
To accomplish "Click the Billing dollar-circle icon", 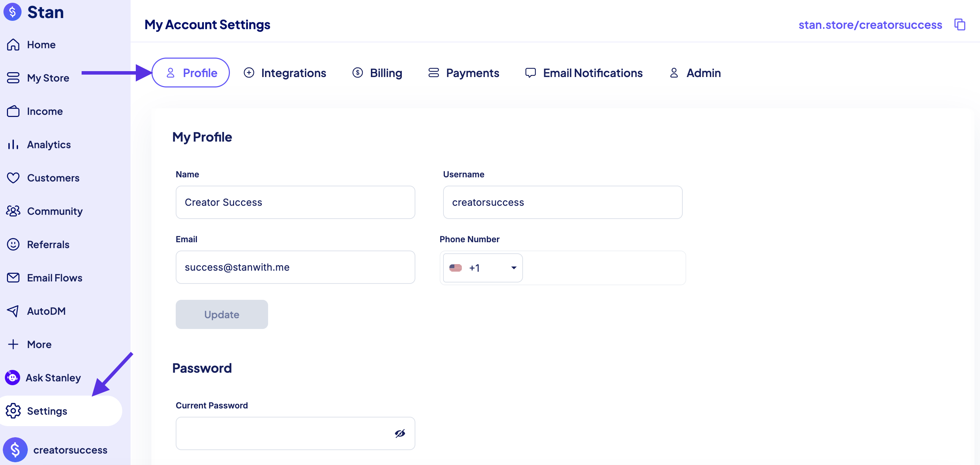I will pyautogui.click(x=358, y=73).
